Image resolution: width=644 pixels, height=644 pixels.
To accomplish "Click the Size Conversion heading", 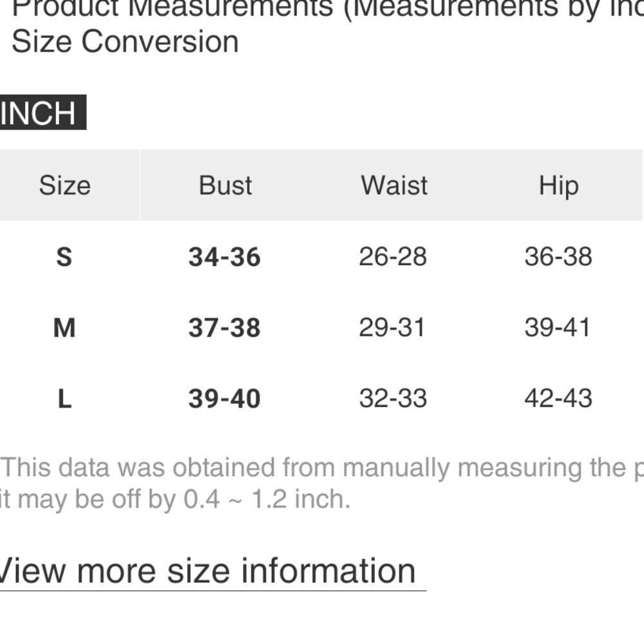I will pyautogui.click(x=126, y=41).
